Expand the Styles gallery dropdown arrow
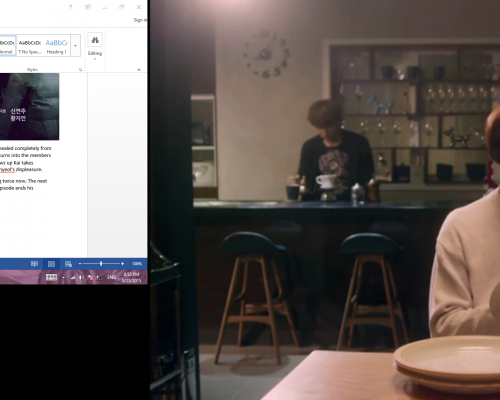500x400 pixels. (76, 46)
